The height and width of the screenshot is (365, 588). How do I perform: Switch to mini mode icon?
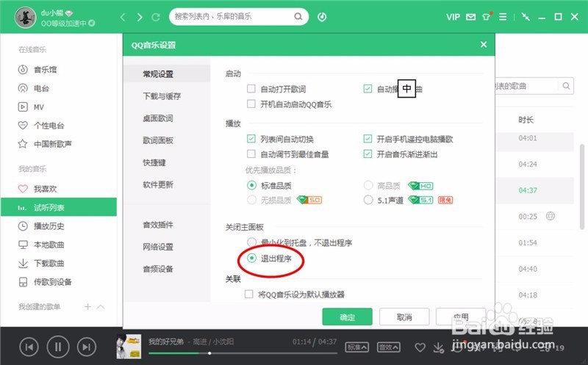pyautogui.click(x=526, y=17)
